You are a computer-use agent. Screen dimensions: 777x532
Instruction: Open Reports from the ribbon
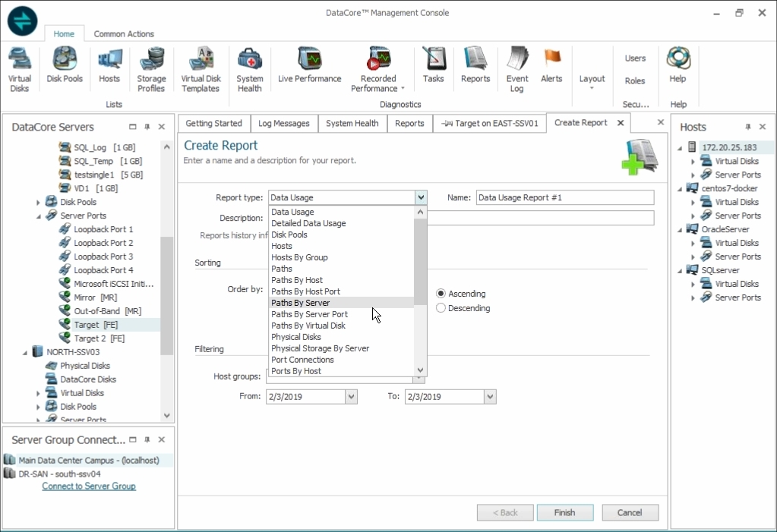(475, 65)
